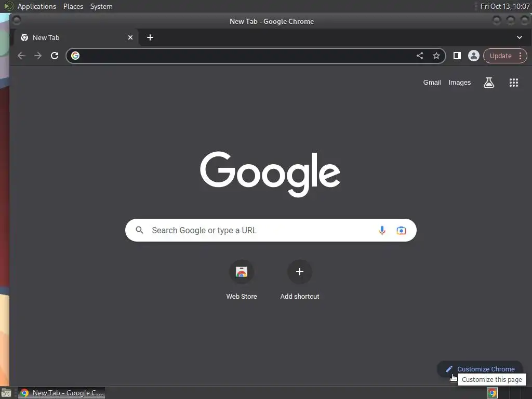The image size is (532, 399).
Task: Search by image with camera icon
Action: 401,230
